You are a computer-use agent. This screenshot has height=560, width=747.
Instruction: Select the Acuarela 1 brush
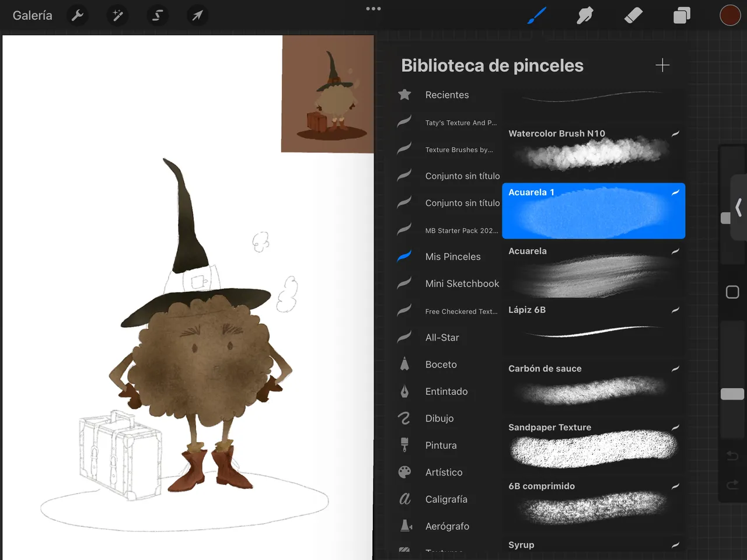point(594,211)
